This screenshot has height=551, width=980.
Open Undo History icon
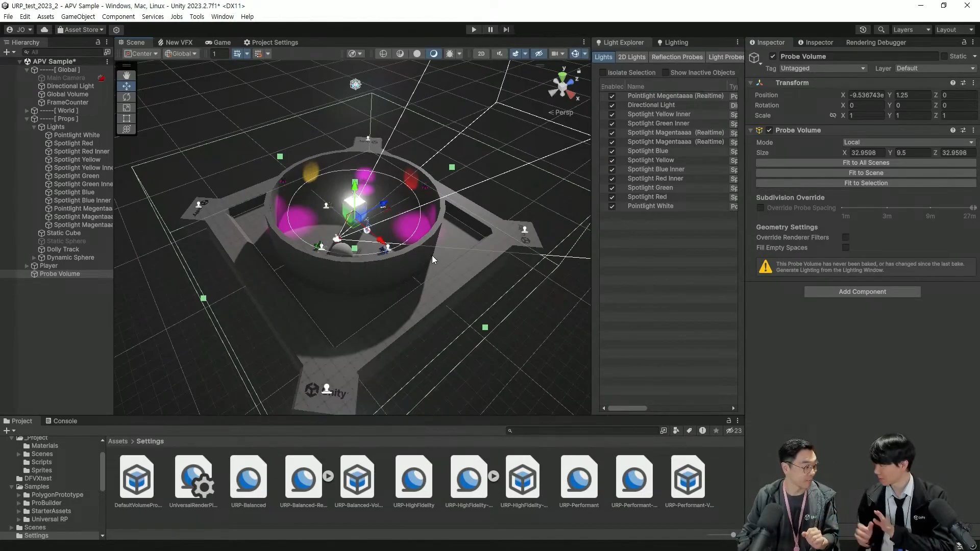863,30
